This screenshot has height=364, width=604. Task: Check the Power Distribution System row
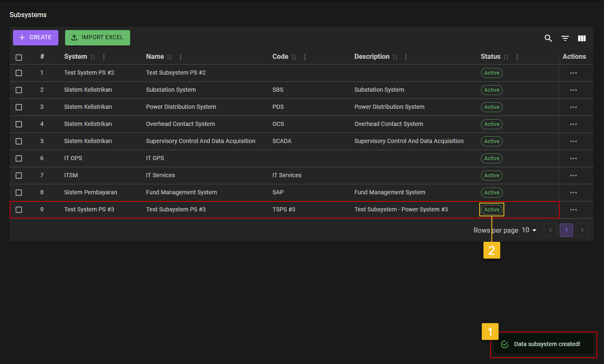click(x=19, y=107)
